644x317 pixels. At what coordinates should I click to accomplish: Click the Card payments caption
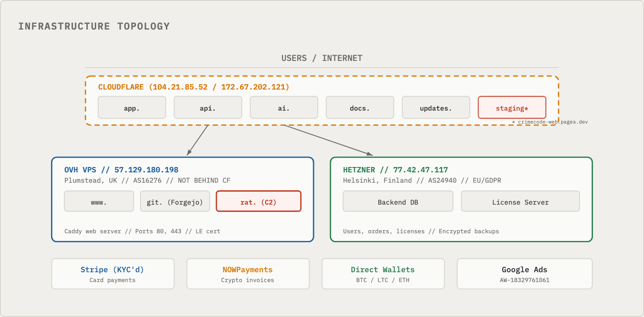point(113,280)
